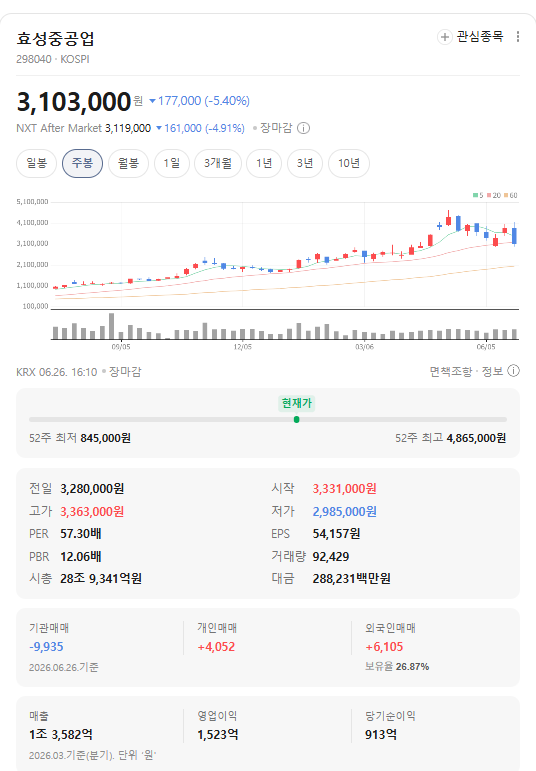Click the 5-day moving average legend
This screenshot has width=536, height=771.
click(478, 195)
